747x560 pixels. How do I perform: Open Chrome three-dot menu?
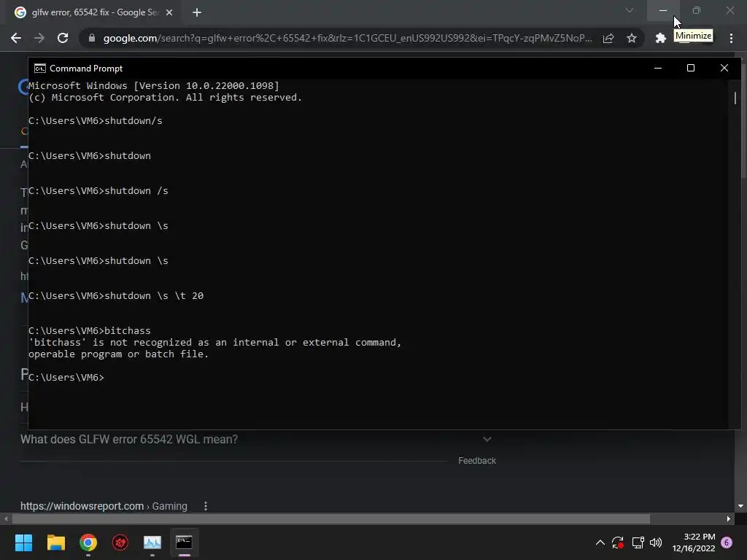(x=731, y=38)
